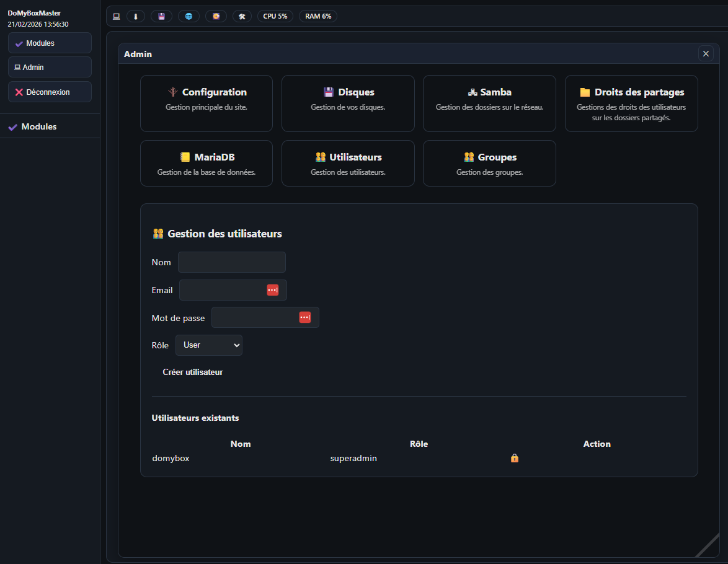Open the Modules menu button in sidebar
This screenshot has height=564, width=728.
click(50, 43)
